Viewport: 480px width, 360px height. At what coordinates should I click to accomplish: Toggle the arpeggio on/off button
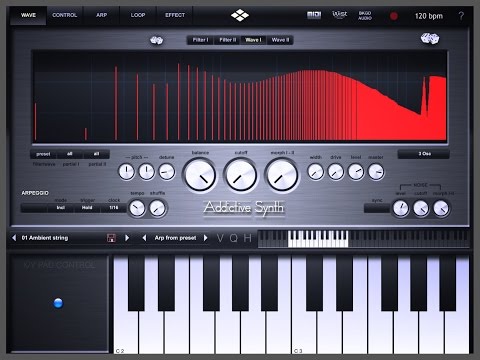click(x=34, y=208)
